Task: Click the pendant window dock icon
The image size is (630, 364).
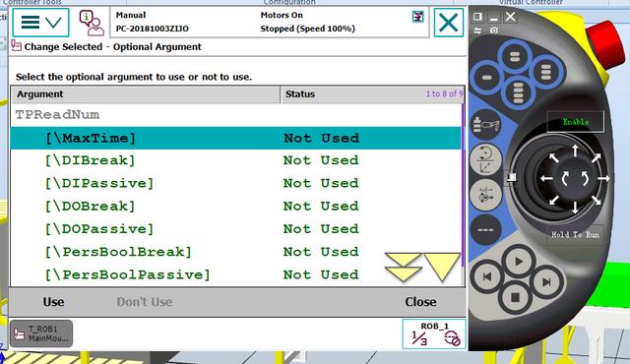Action: [x=477, y=17]
